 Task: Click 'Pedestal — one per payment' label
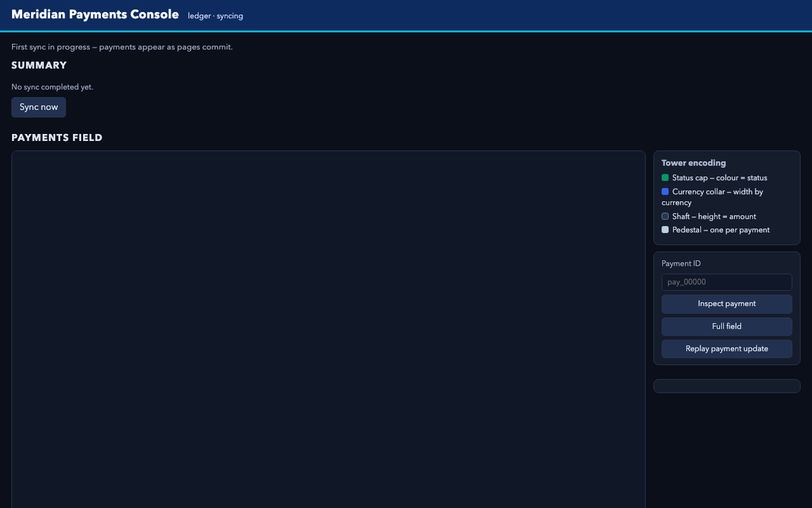[x=721, y=230]
